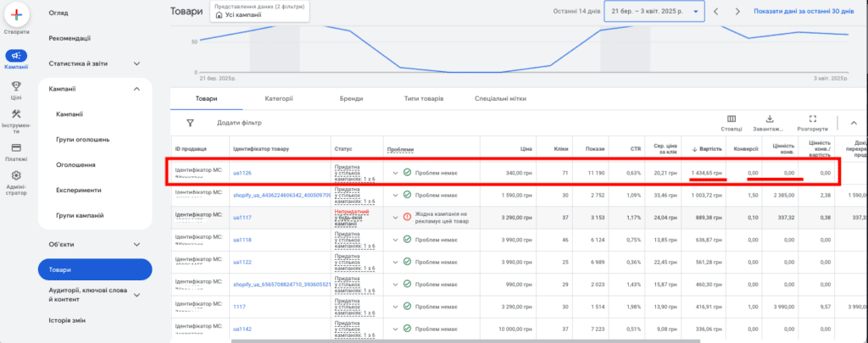Viewport: 868px width, 343px height.
Task: Click green check icon in ua1118 row
Action: 407,239
